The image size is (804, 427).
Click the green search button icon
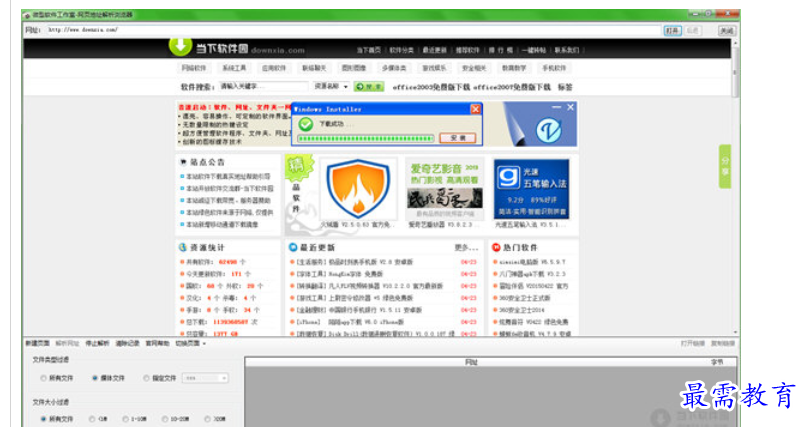[x=369, y=87]
